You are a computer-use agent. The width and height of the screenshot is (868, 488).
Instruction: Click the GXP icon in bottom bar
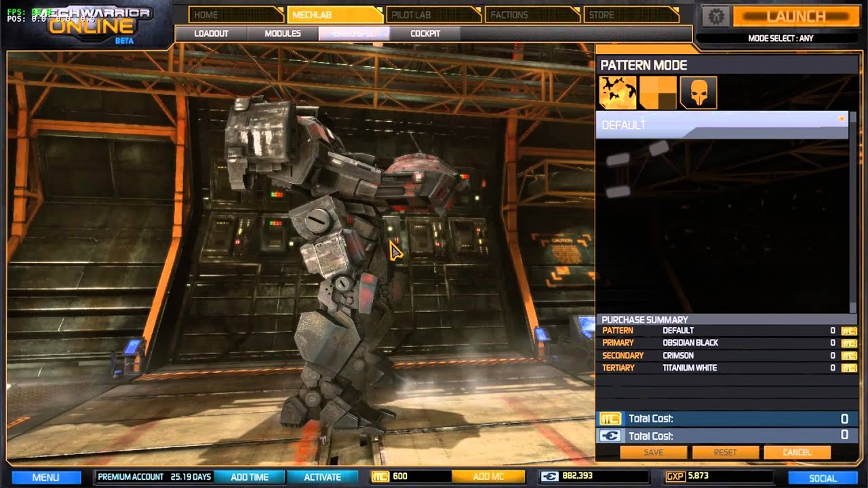click(676, 476)
